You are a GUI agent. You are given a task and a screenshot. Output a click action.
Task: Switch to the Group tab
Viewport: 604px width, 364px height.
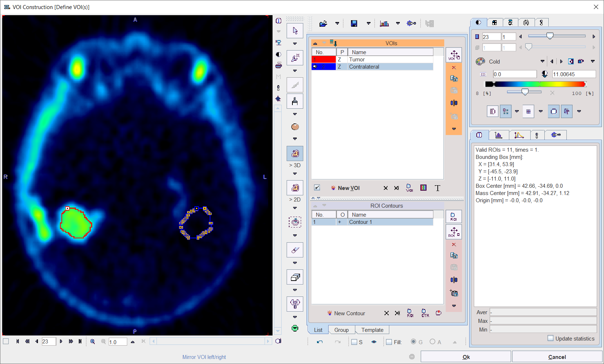(342, 330)
